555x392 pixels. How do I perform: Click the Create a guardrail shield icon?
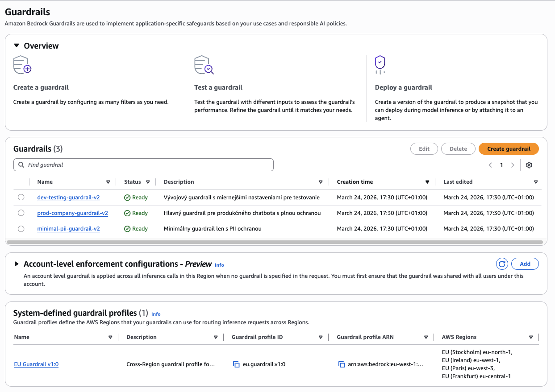pos(22,64)
